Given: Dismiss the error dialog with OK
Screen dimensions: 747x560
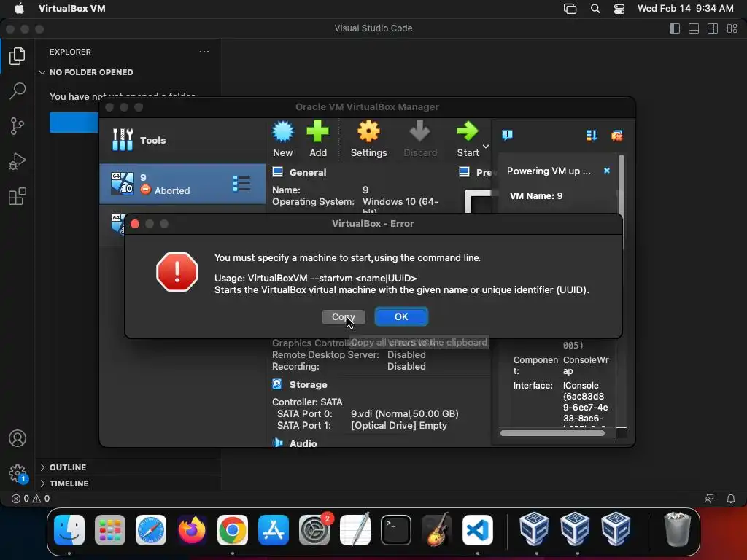Looking at the screenshot, I should coord(401,316).
